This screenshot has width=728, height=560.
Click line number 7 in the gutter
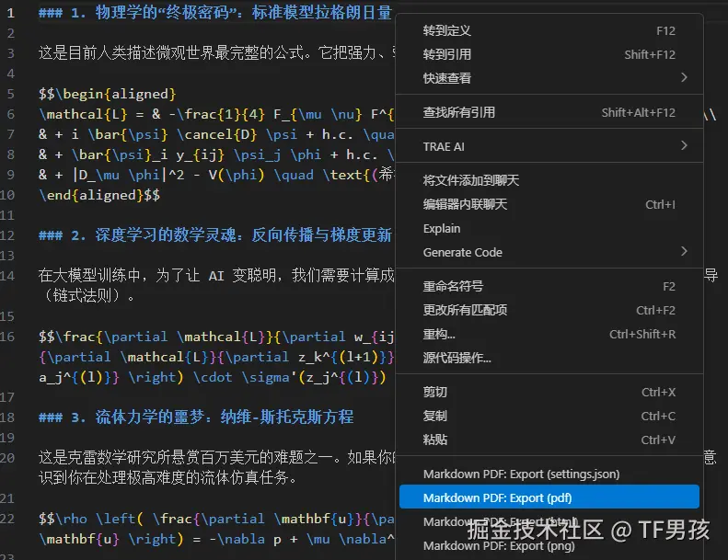point(11,134)
